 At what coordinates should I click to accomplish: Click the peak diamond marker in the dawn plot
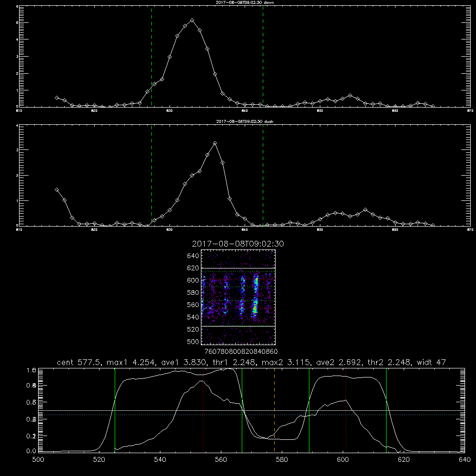pyautogui.click(x=192, y=20)
